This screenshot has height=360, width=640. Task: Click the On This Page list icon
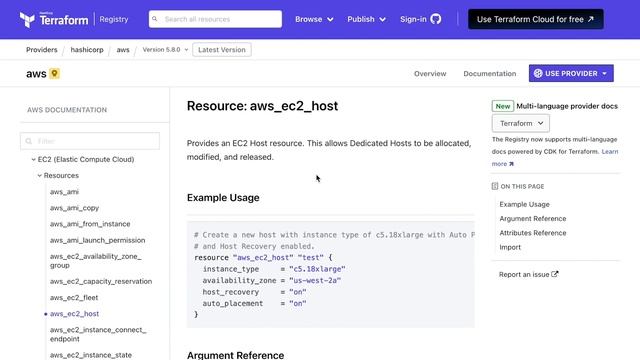495,186
